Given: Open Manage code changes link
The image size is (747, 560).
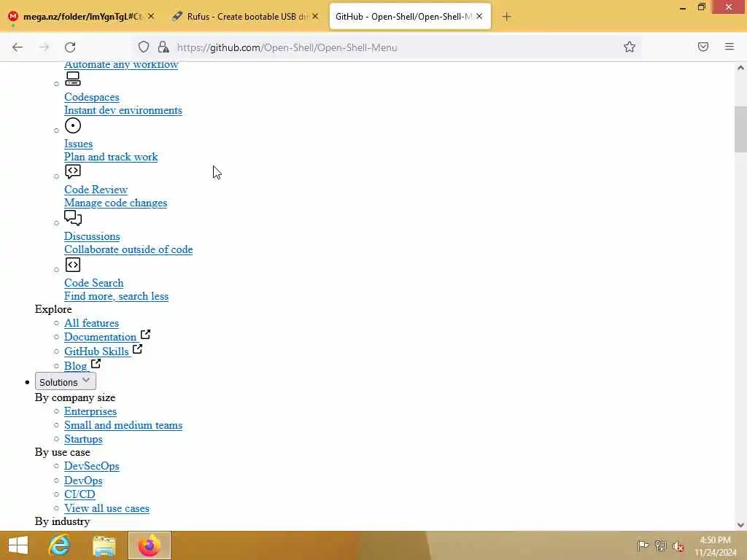Looking at the screenshot, I should point(116,203).
